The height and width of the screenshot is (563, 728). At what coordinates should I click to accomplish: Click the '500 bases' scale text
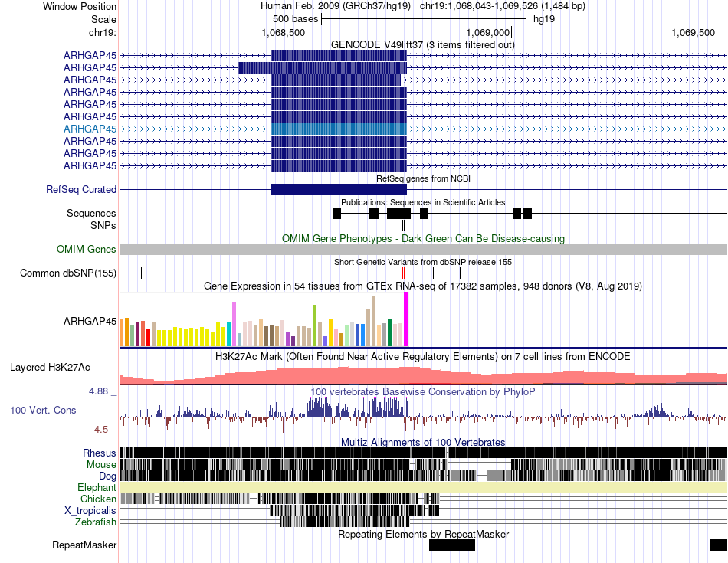pyautogui.click(x=295, y=19)
